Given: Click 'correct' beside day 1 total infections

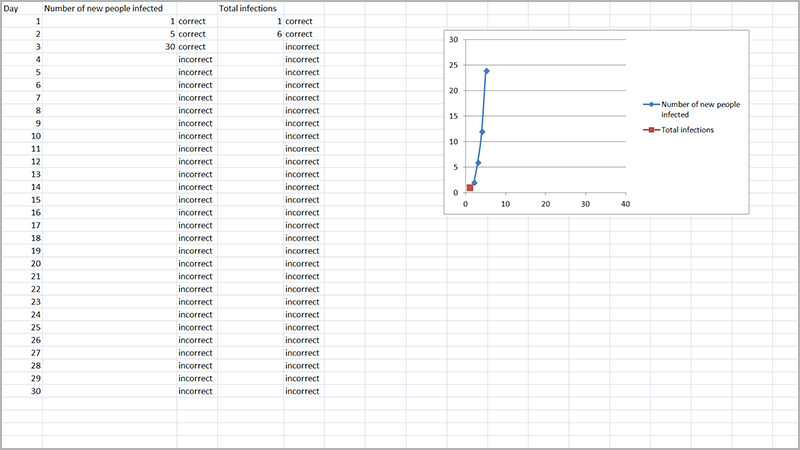Looking at the screenshot, I should pos(298,21).
